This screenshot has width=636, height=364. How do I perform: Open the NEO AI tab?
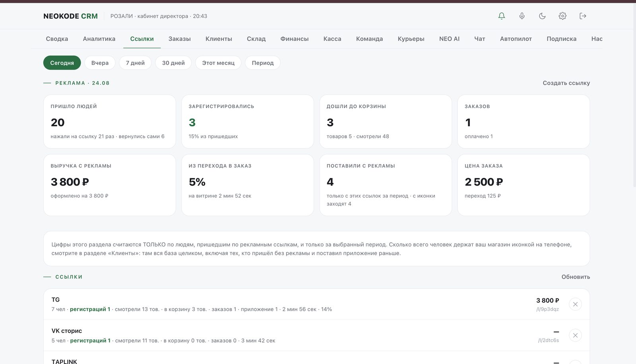click(449, 39)
